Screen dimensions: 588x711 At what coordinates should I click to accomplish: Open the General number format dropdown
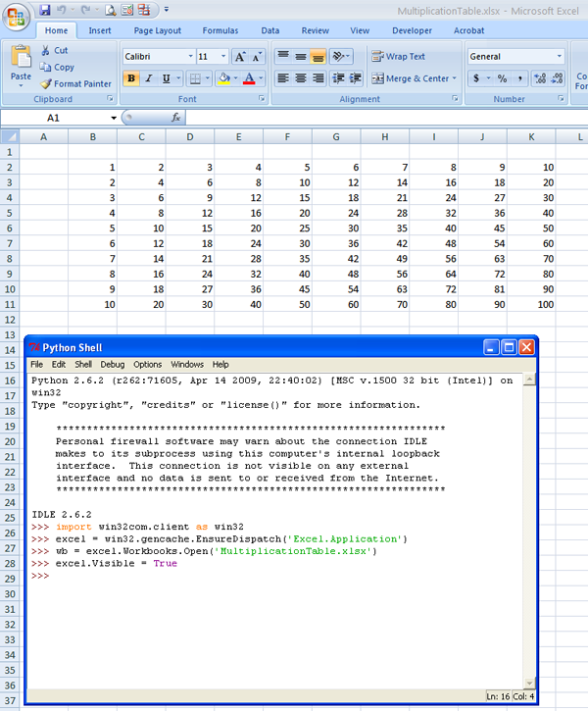pyautogui.click(x=560, y=56)
